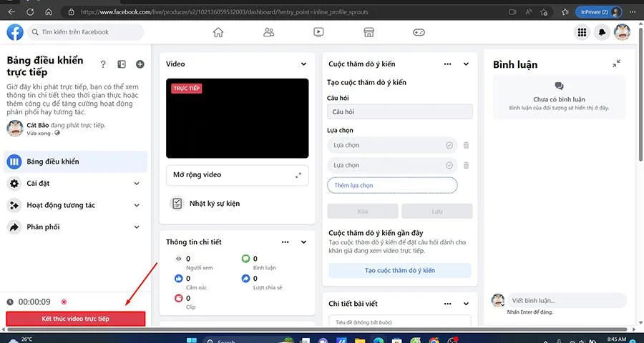The image size is (644, 343).
Task: Click the Tiêu đề (không bắt buộc) field
Action: coord(399,322)
